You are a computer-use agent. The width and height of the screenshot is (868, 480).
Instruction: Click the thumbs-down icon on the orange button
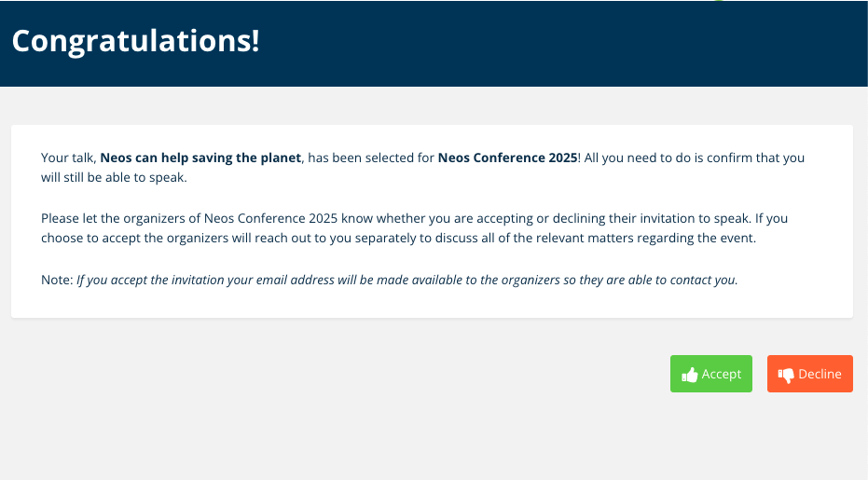coord(786,376)
